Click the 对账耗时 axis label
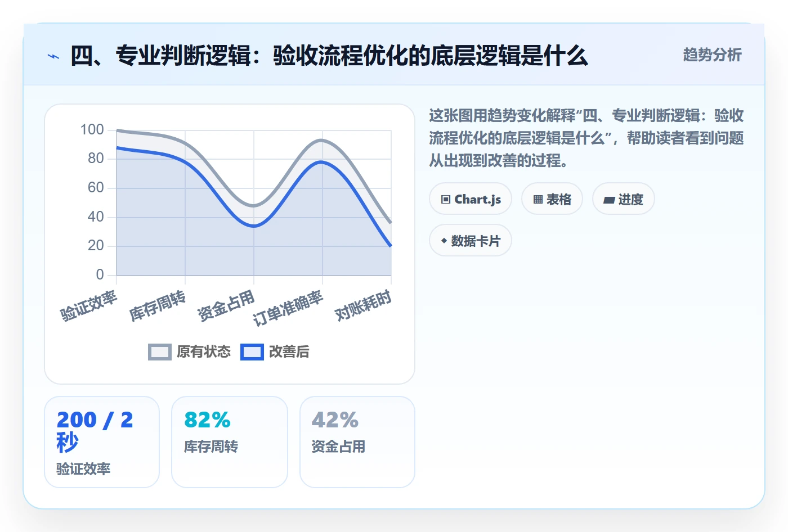Viewport: 788px width, 532px height. coord(363,305)
